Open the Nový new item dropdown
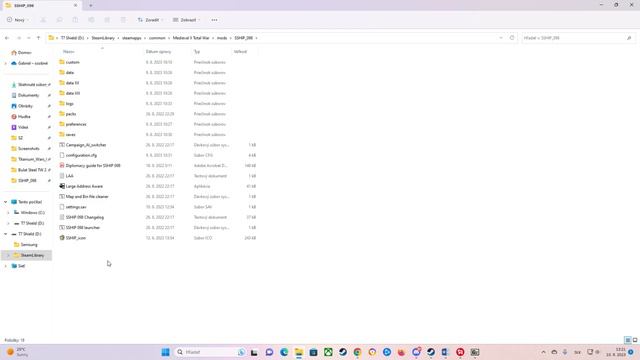 pos(18,20)
